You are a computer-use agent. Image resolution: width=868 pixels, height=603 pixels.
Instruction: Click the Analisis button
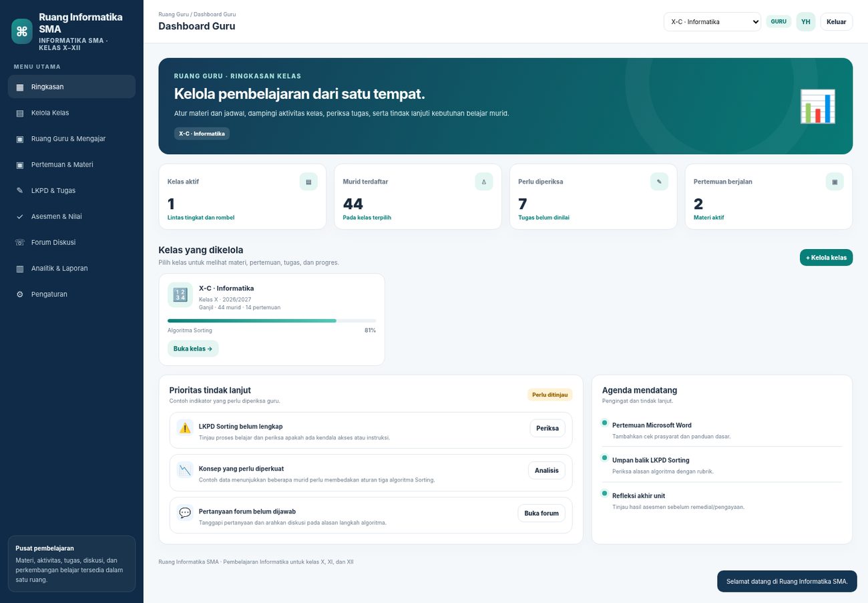pyautogui.click(x=547, y=471)
